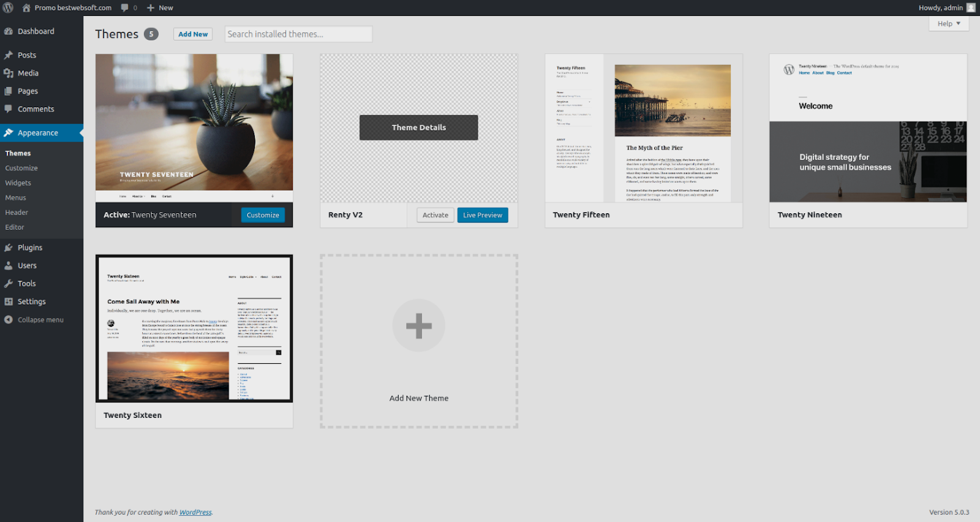Activate the Renty V2 theme
Viewport: 980px width, 522px height.
435,215
